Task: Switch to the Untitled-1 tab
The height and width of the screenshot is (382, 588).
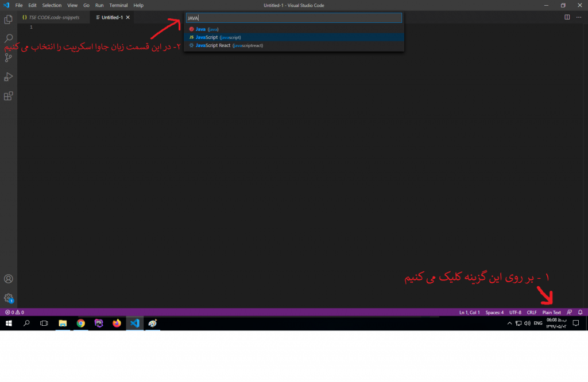Action: pyautogui.click(x=112, y=17)
